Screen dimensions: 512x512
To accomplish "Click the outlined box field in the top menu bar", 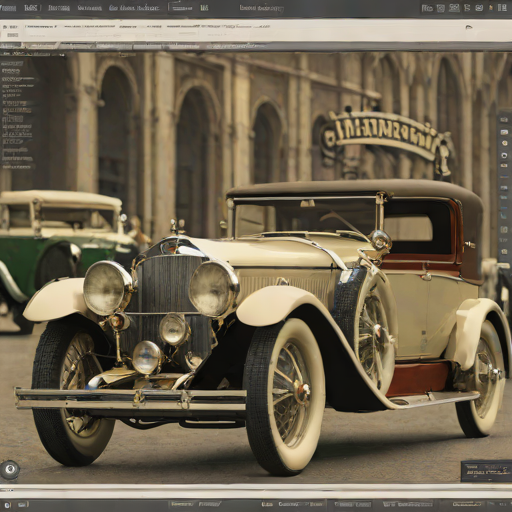I will pyautogui.click(x=182, y=7).
